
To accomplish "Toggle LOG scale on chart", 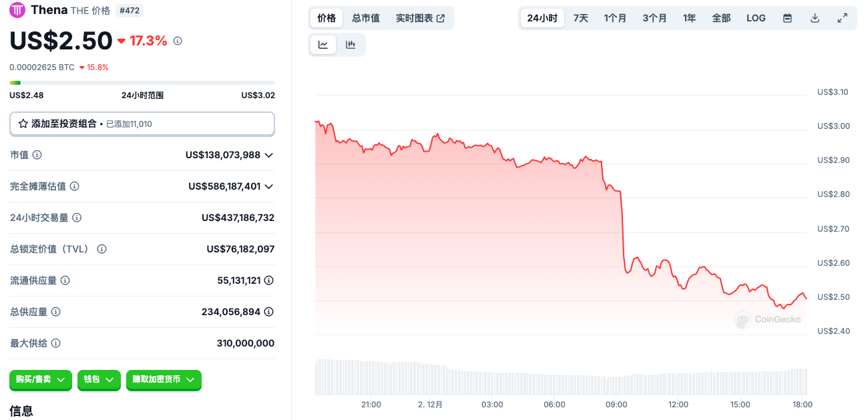I will (756, 18).
